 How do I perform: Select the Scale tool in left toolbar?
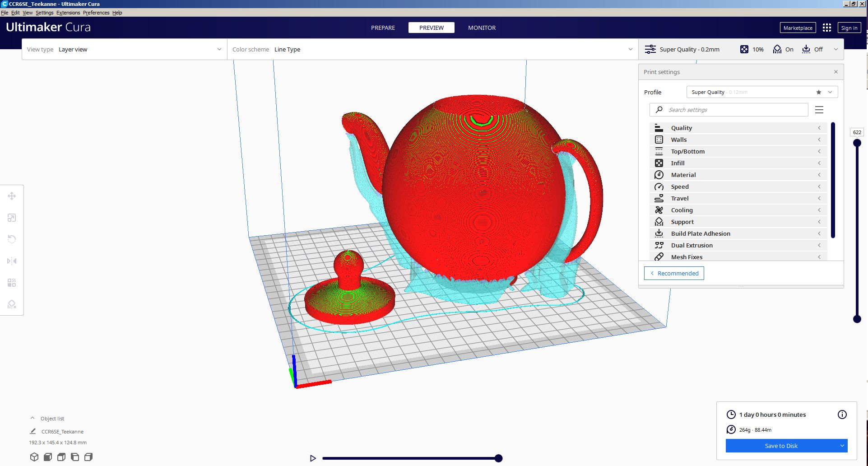click(12, 218)
